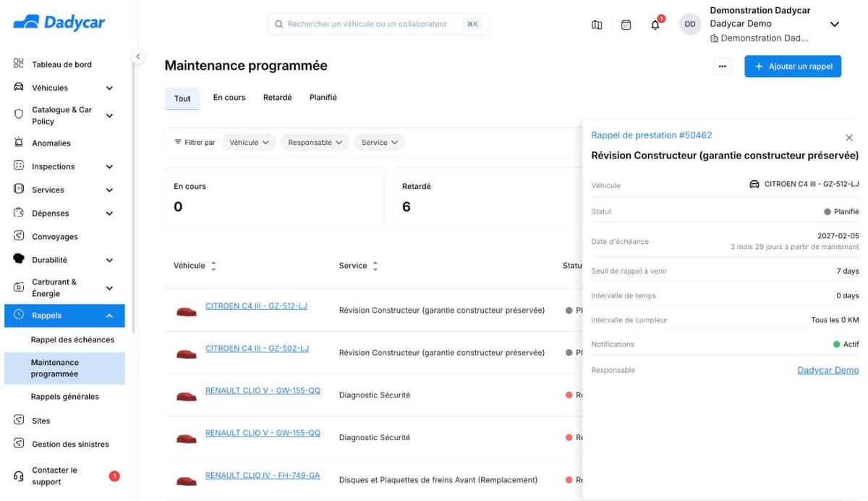Click the Catalogue & Car Policy shield icon
This screenshot has height=501, width=868.
click(19, 114)
